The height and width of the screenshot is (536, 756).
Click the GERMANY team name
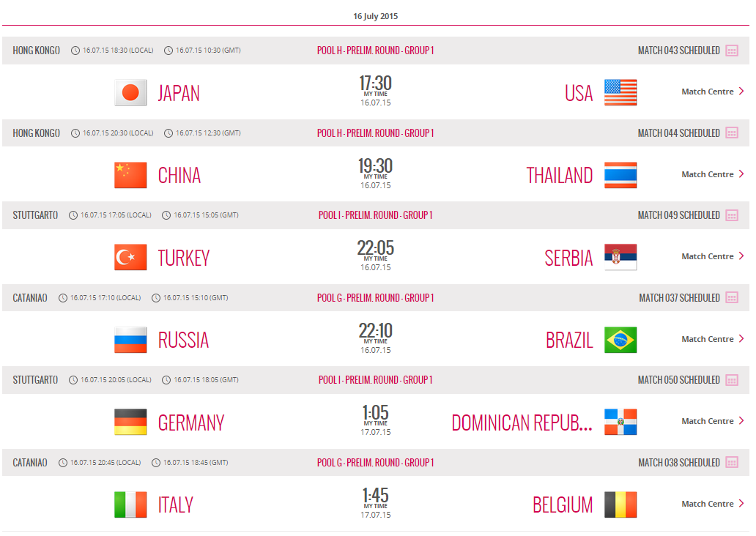[x=191, y=423]
